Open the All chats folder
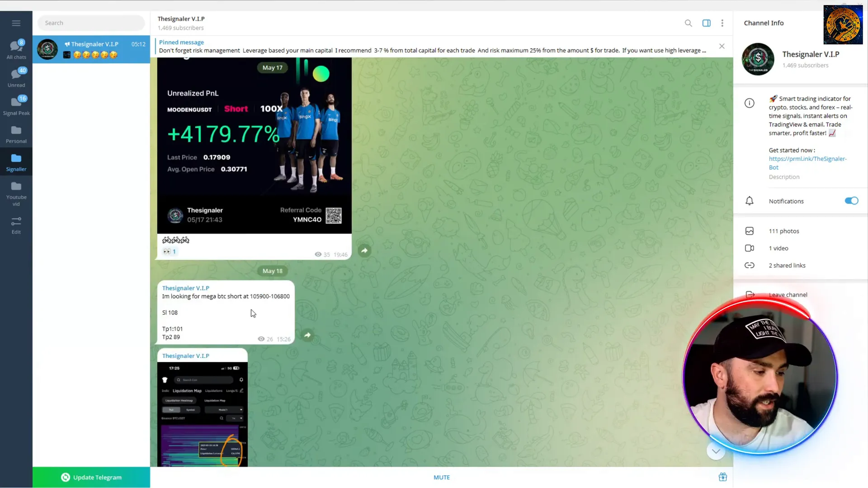The width and height of the screenshot is (868, 488). point(16,50)
